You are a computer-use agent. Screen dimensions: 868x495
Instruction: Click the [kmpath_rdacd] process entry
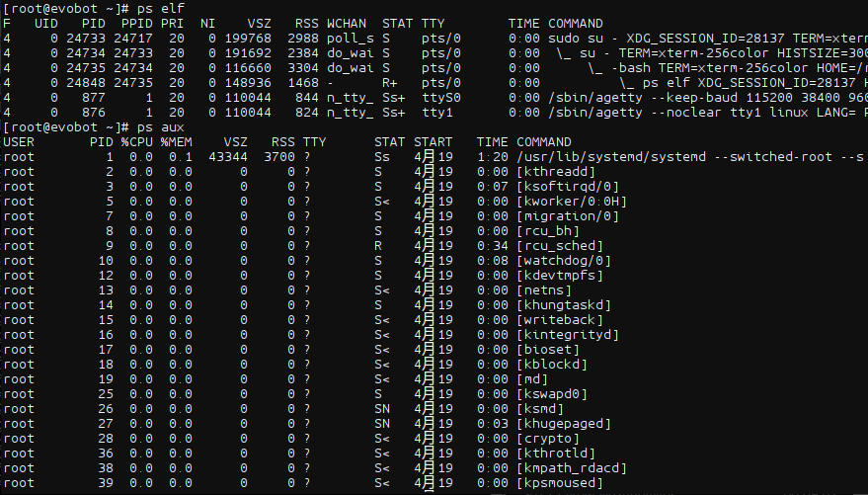pyautogui.click(x=572, y=468)
